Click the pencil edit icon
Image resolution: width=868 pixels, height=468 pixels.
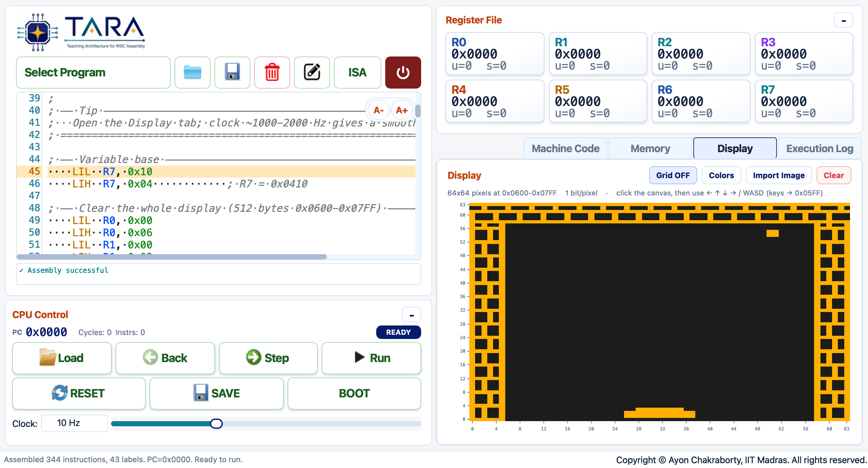tap(312, 73)
